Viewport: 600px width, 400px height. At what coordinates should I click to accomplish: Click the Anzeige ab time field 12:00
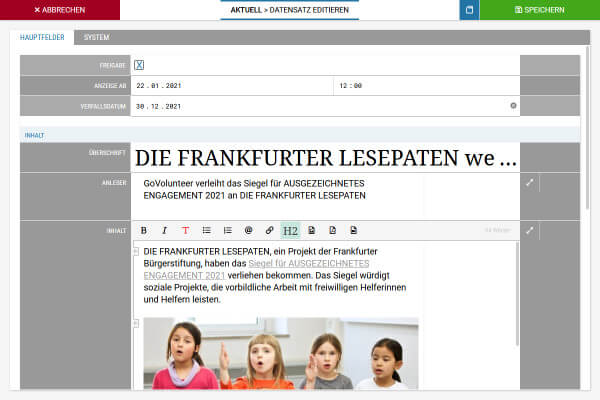(x=427, y=86)
